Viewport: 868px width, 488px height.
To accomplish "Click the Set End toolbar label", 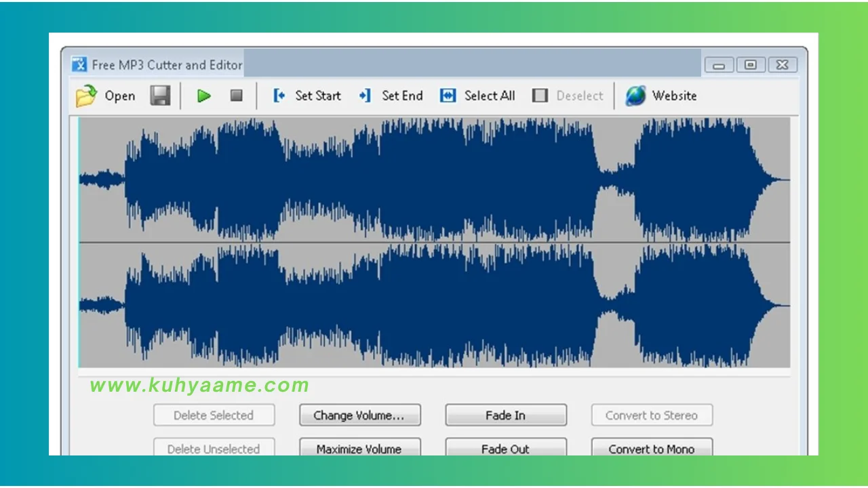I will [x=402, y=96].
